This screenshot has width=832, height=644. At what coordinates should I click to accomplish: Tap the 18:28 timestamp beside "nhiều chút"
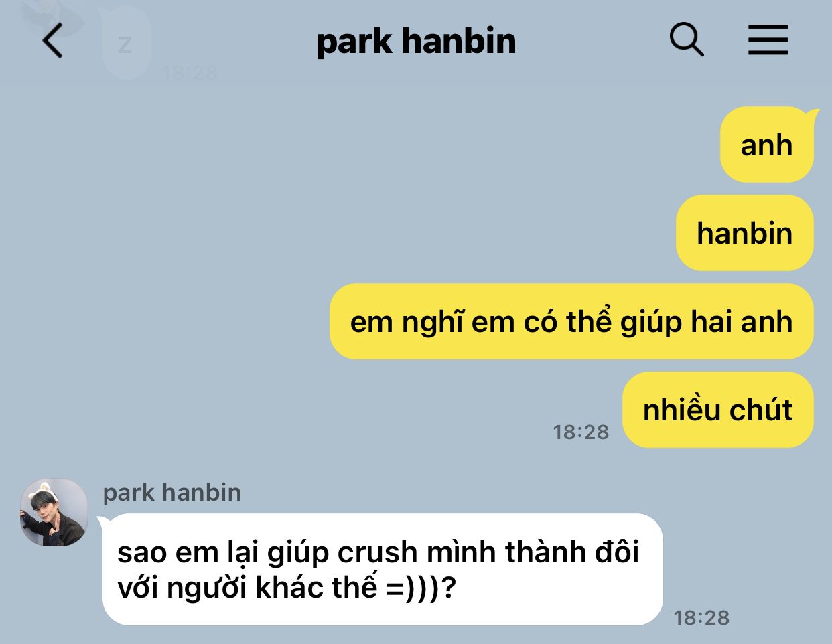click(x=581, y=432)
